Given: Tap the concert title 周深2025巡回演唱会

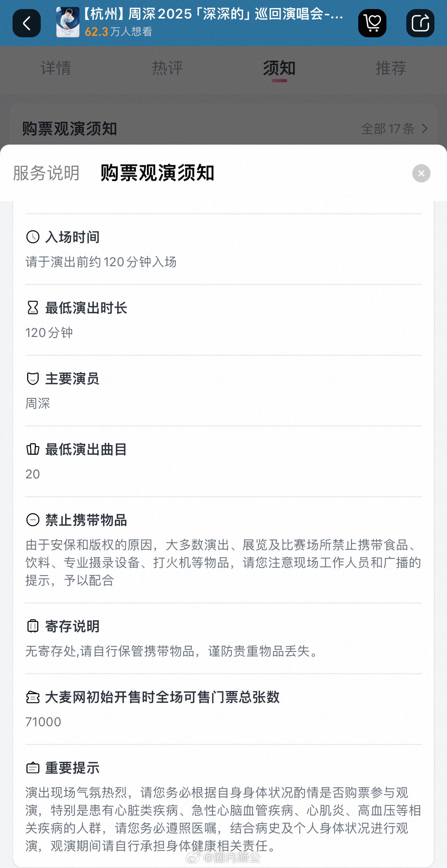Looking at the screenshot, I should coord(213,14).
